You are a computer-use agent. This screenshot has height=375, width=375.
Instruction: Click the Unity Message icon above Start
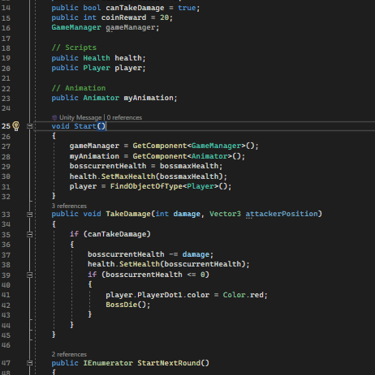(54, 118)
